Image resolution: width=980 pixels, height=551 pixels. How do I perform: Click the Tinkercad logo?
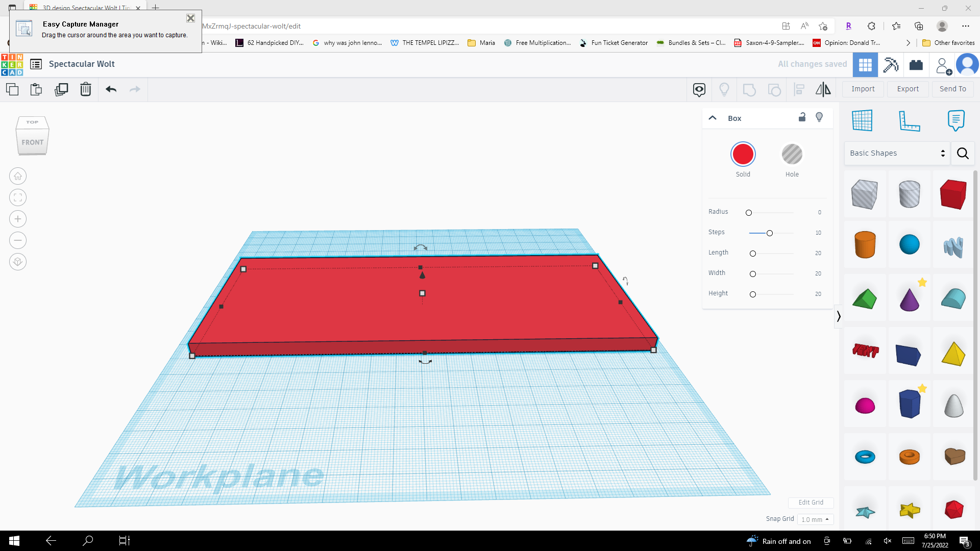pyautogui.click(x=12, y=65)
